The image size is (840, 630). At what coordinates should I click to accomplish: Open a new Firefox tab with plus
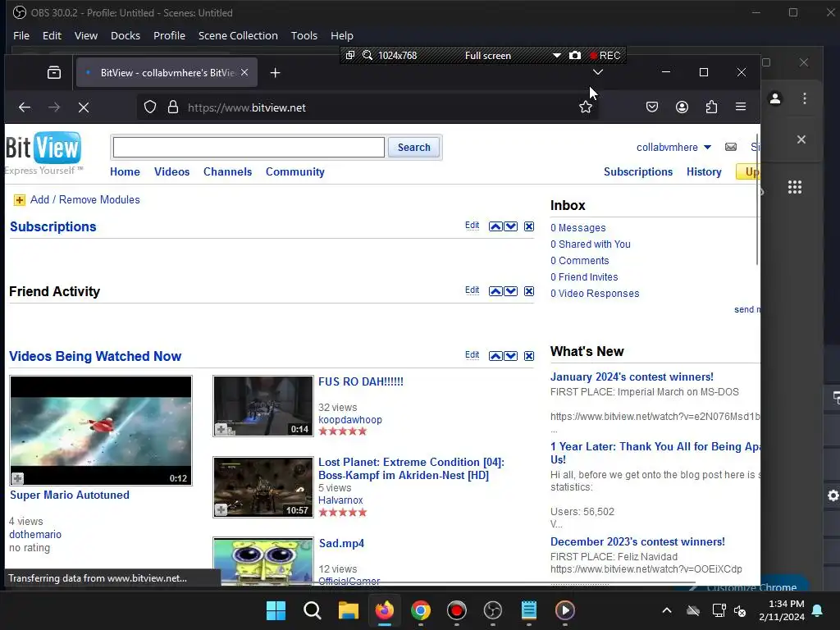coord(276,73)
